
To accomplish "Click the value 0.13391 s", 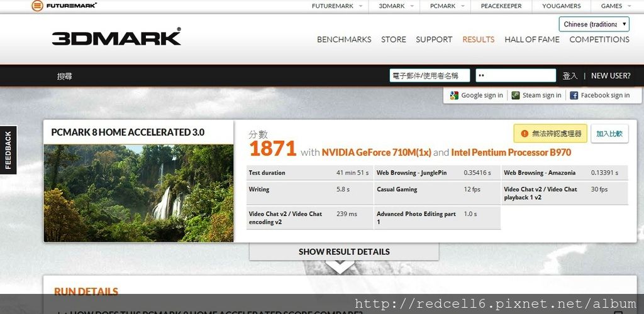I will click(x=604, y=173).
